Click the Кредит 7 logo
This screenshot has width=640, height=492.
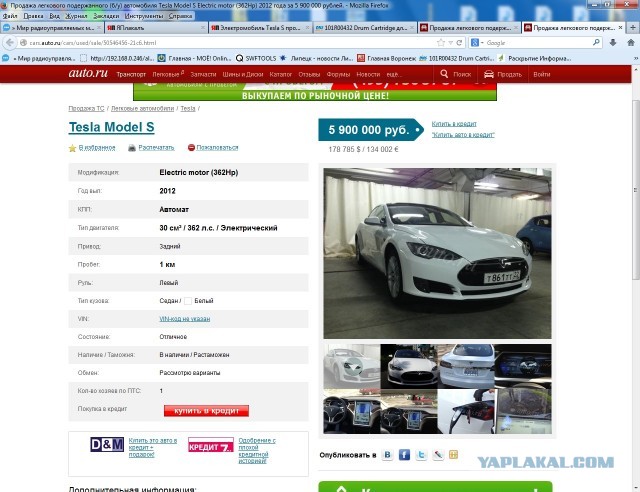point(211,445)
